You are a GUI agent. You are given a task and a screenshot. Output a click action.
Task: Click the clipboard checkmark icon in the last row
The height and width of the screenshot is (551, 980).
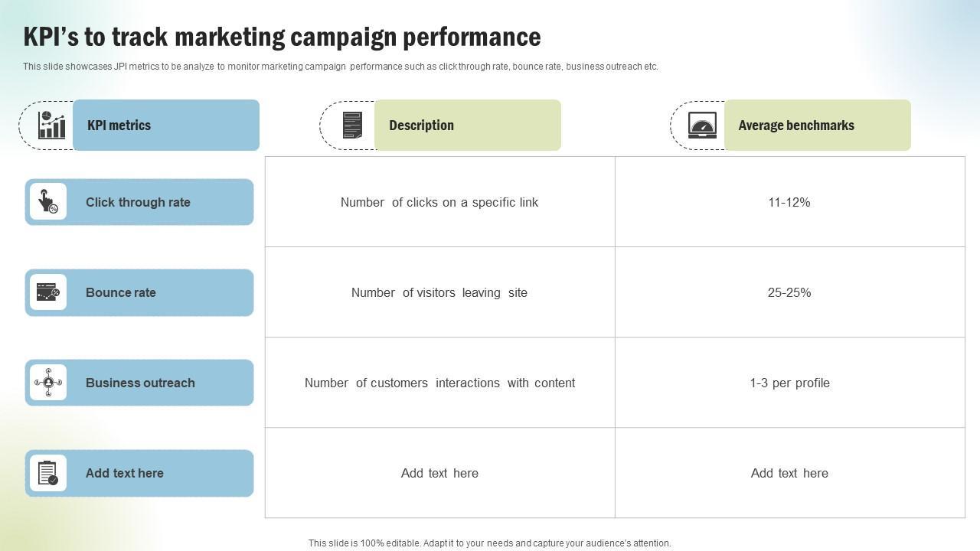pos(48,473)
